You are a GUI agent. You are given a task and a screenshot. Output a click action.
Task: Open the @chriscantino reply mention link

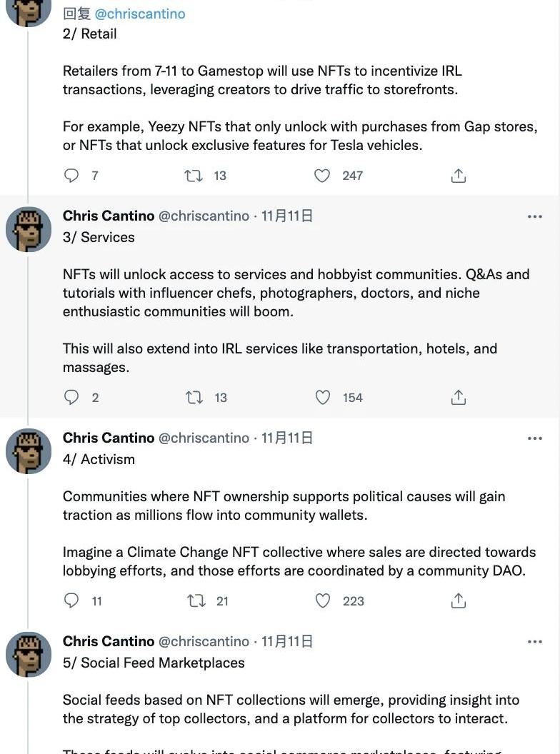140,14
